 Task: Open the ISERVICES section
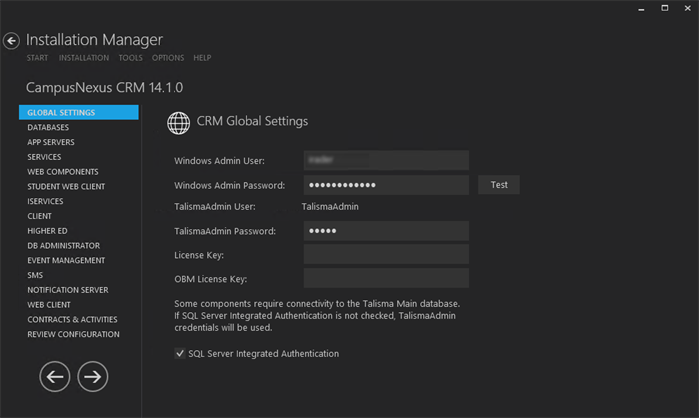pos(45,201)
